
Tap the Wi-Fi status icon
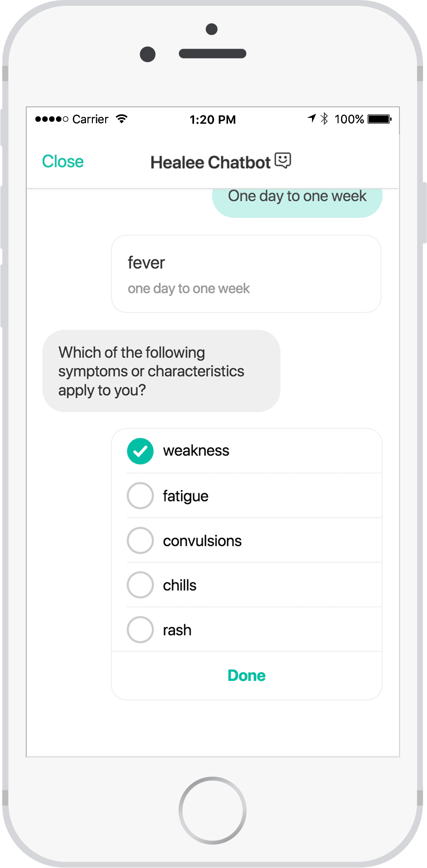(x=121, y=119)
